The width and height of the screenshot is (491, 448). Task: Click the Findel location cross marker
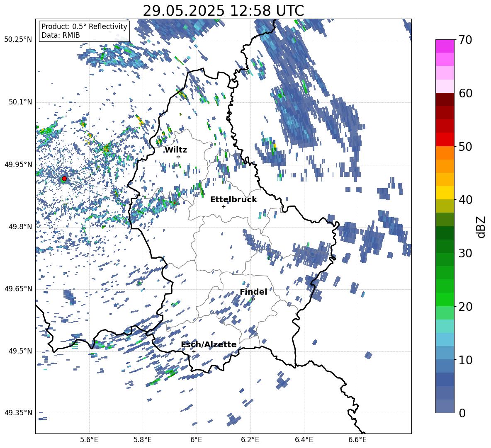click(253, 299)
